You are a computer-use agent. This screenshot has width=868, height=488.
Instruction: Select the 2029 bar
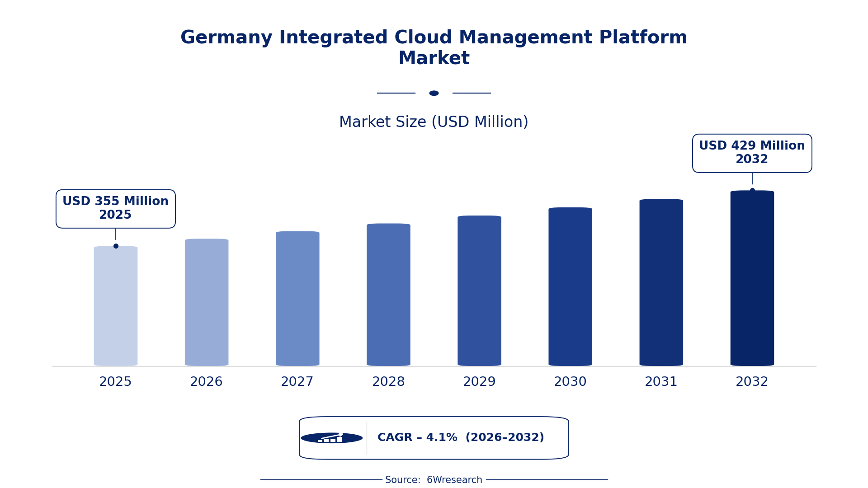[479, 291]
